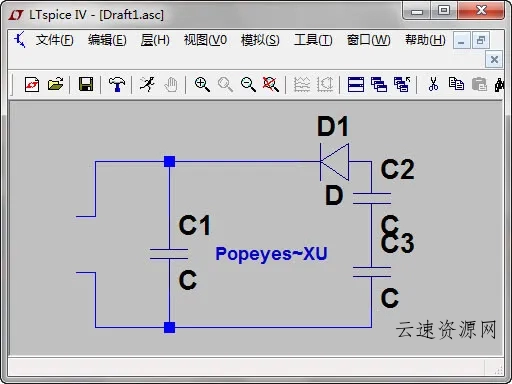Click the C value label below C3
The image size is (512, 384).
click(x=390, y=298)
